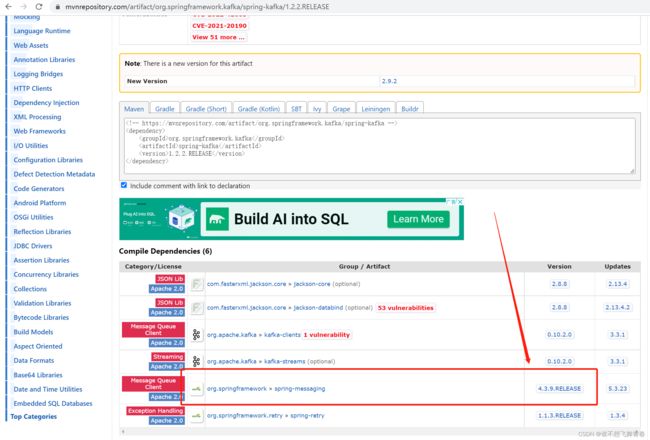Click version 4.3.9.RELEASE of spring-messaging
The width and height of the screenshot is (650, 440).
tap(559, 389)
